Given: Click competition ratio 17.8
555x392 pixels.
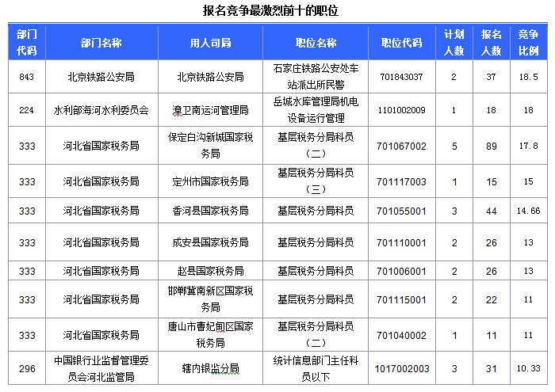Looking at the screenshot, I should (529, 146).
